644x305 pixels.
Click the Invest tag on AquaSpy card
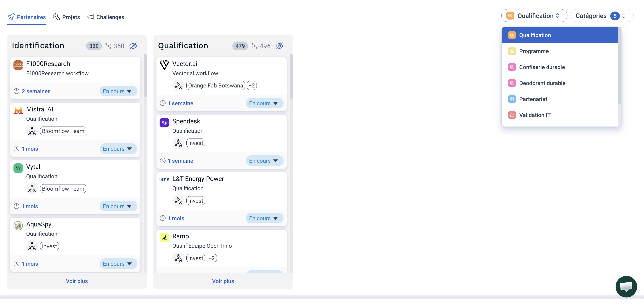tap(49, 246)
